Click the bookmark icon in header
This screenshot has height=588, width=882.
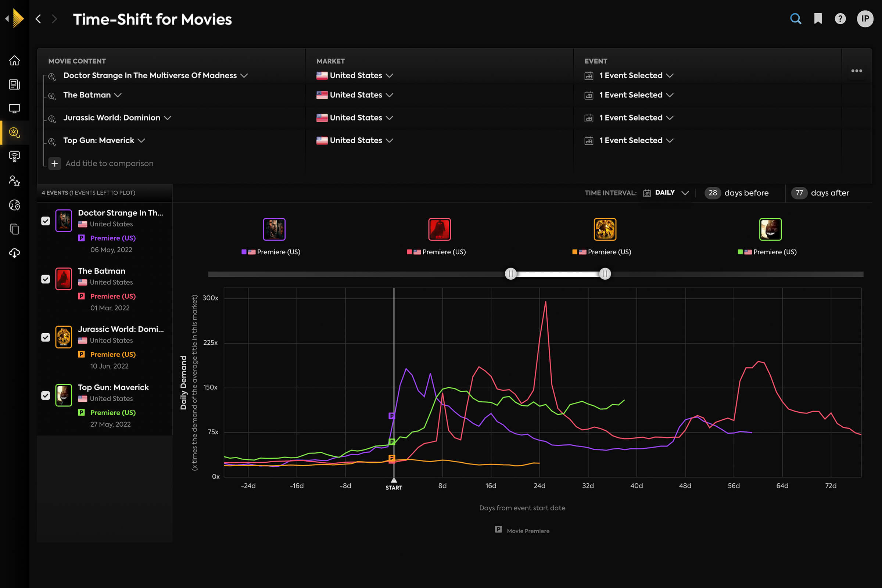tap(818, 19)
